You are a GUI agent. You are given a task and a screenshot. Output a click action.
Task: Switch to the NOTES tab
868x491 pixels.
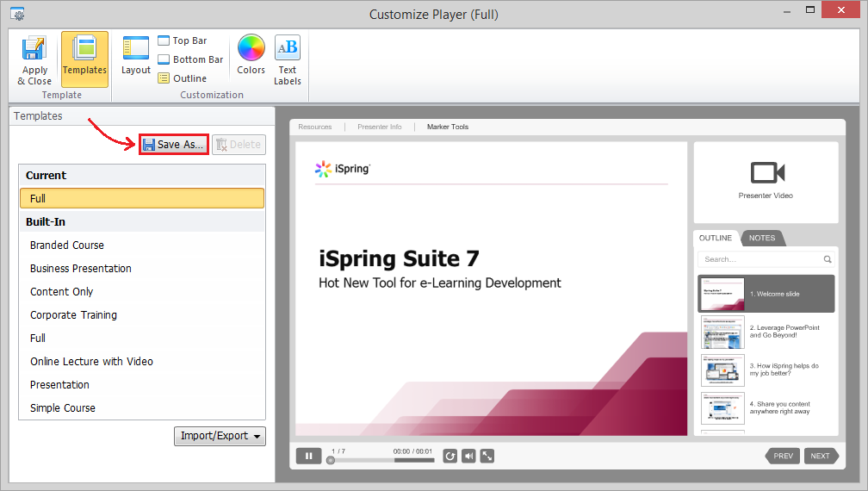coord(762,238)
